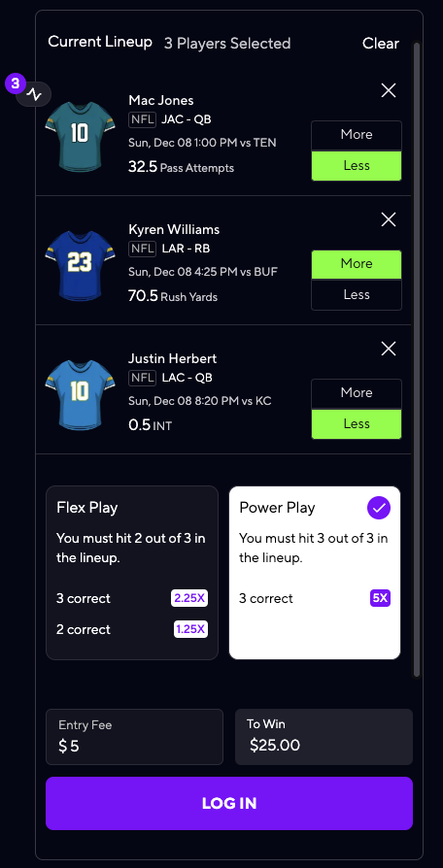The height and width of the screenshot is (868, 443).
Task: Click the lineup activity pulse icon
Action: 34,94
